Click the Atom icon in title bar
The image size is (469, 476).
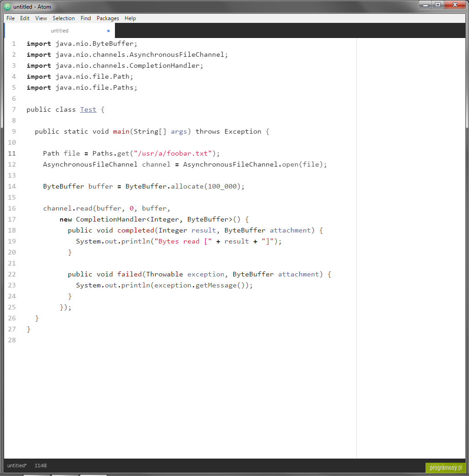[x=7, y=7]
